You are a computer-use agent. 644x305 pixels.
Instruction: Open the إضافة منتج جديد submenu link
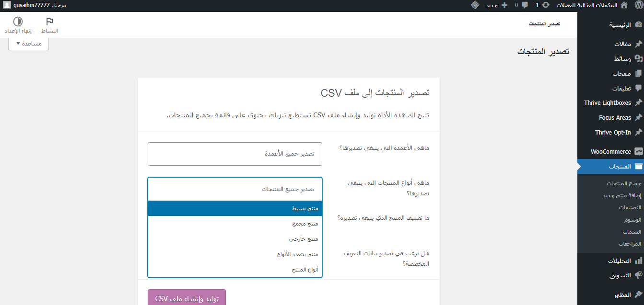pos(621,195)
